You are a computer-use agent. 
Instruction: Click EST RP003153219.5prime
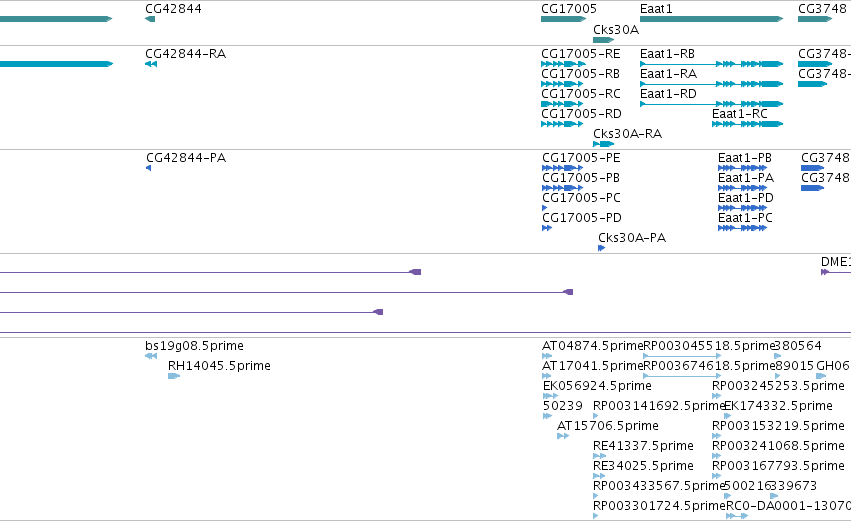tap(778, 425)
